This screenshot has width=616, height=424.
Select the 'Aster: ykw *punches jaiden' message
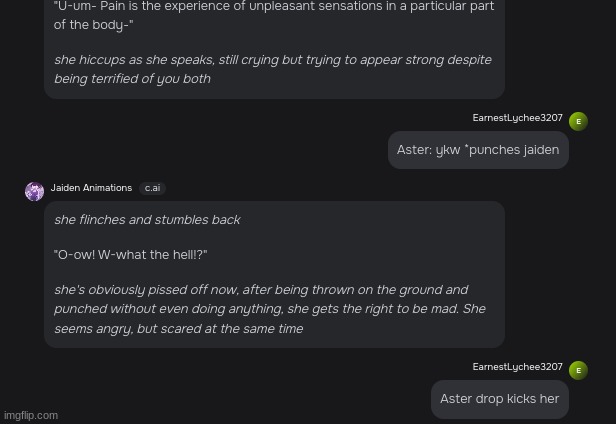(x=478, y=150)
